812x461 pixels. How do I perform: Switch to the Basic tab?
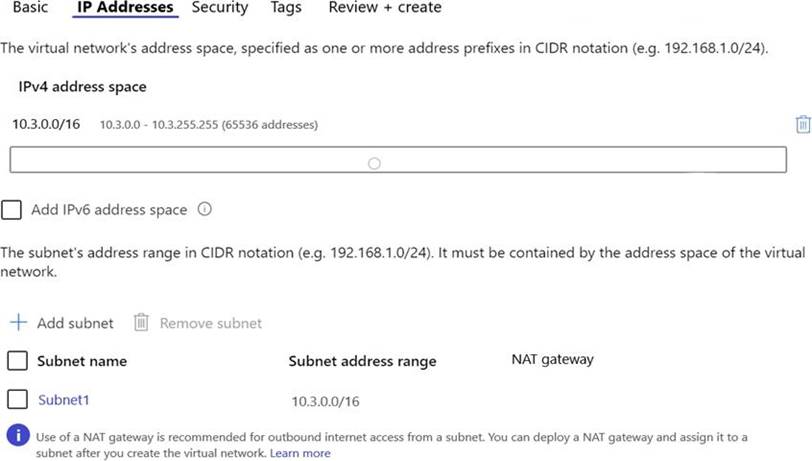coord(30,8)
